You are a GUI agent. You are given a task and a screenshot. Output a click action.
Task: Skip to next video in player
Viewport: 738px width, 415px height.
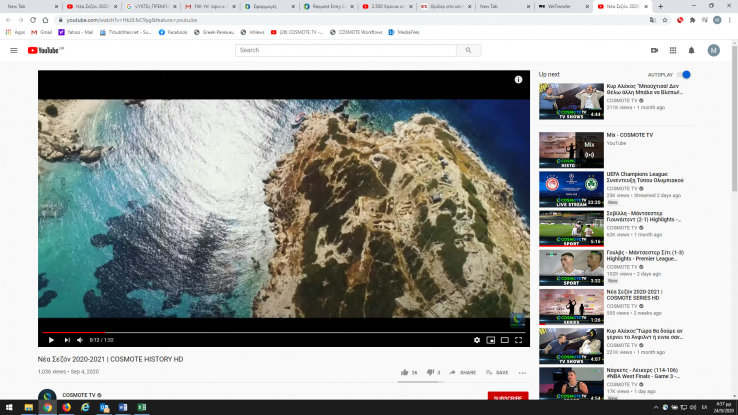(66, 340)
